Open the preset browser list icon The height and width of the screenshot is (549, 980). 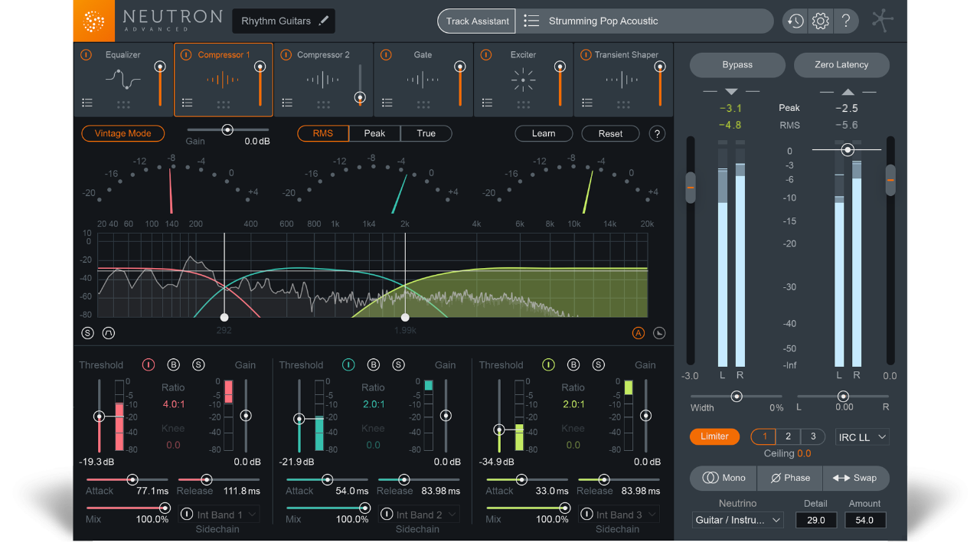pos(531,21)
